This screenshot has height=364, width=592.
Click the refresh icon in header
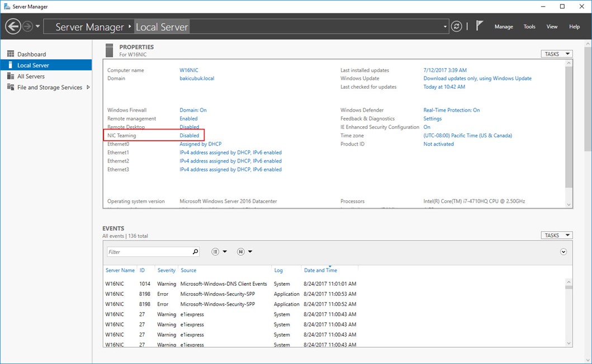point(457,26)
